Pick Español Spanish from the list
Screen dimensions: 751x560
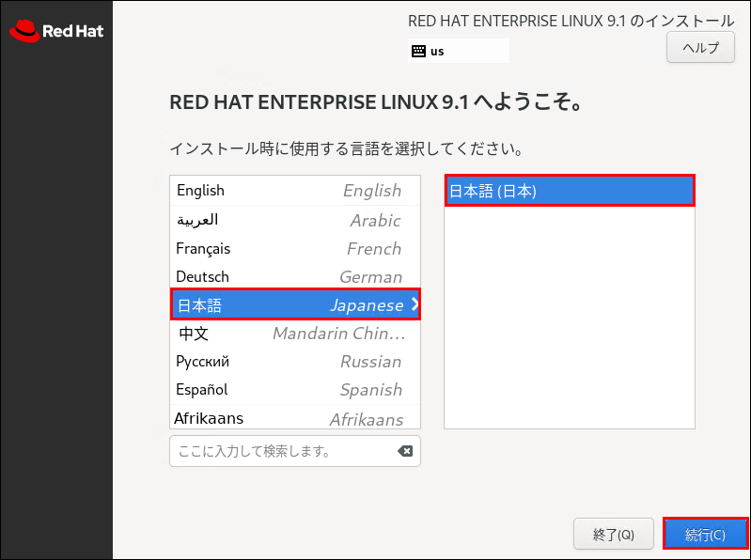[x=295, y=390]
